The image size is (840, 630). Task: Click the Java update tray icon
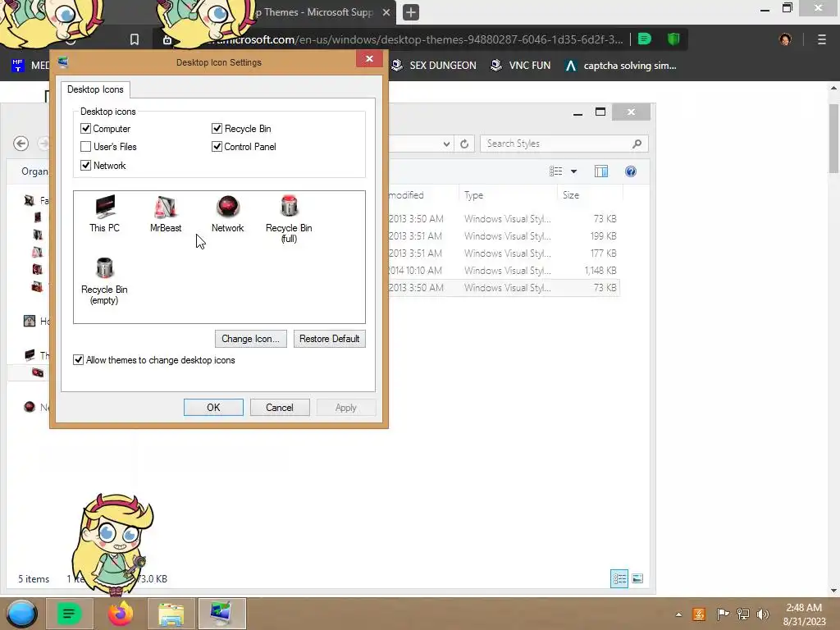[x=699, y=614]
